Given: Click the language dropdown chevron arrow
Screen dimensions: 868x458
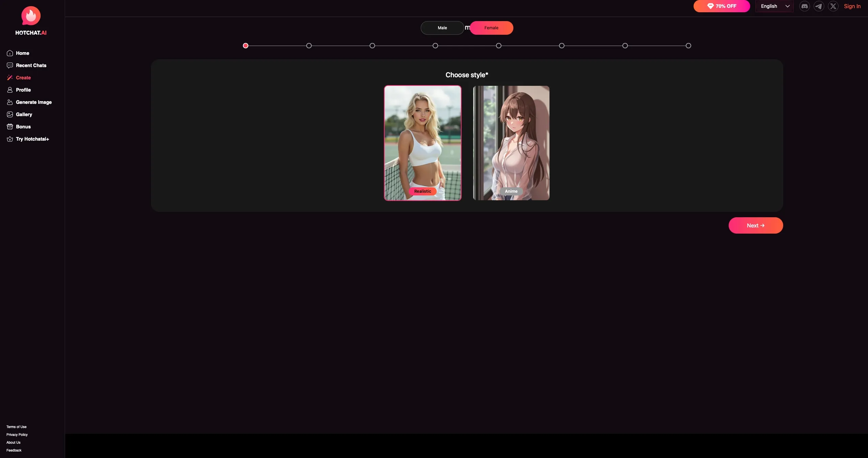Looking at the screenshot, I should 787,6.
